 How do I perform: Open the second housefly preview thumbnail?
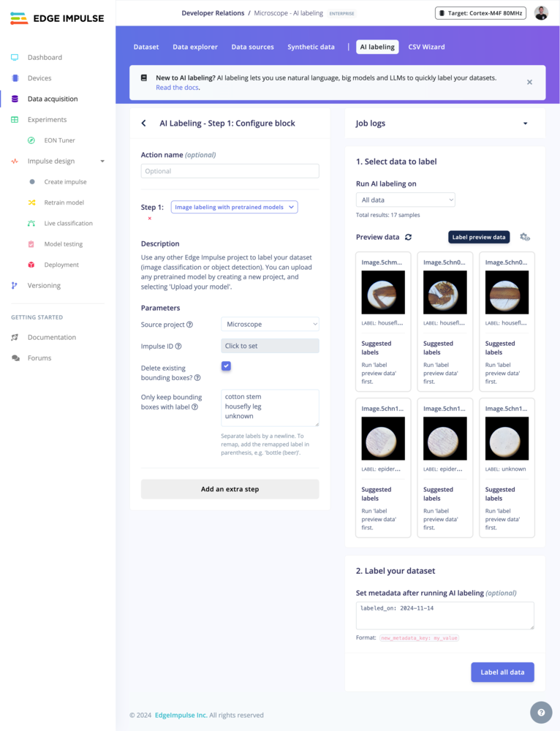click(x=444, y=292)
